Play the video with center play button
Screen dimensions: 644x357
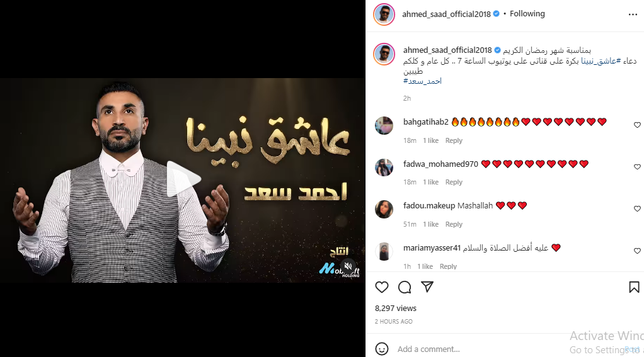point(183,179)
